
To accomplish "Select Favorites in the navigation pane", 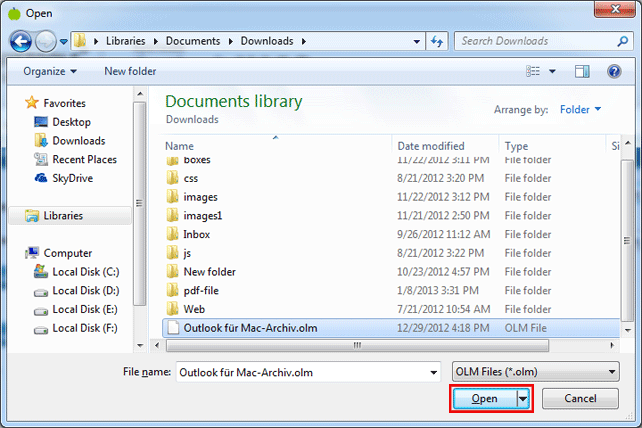I will pos(64,103).
